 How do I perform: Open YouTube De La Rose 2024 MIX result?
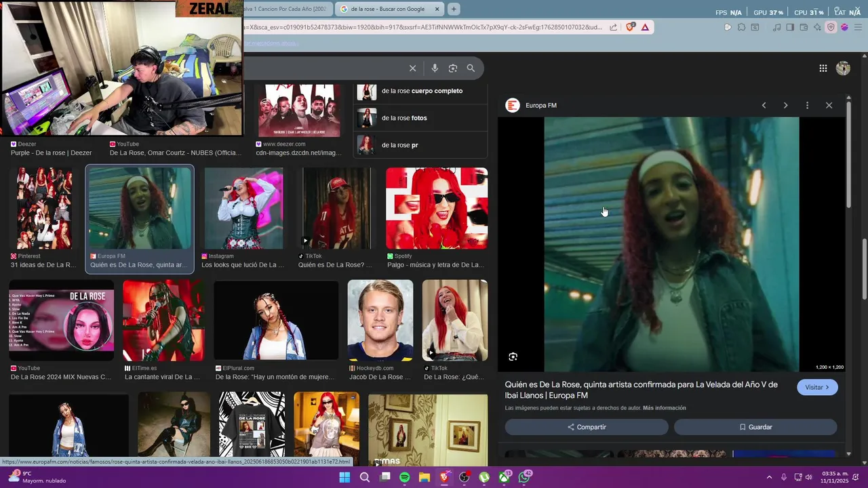[61, 330]
